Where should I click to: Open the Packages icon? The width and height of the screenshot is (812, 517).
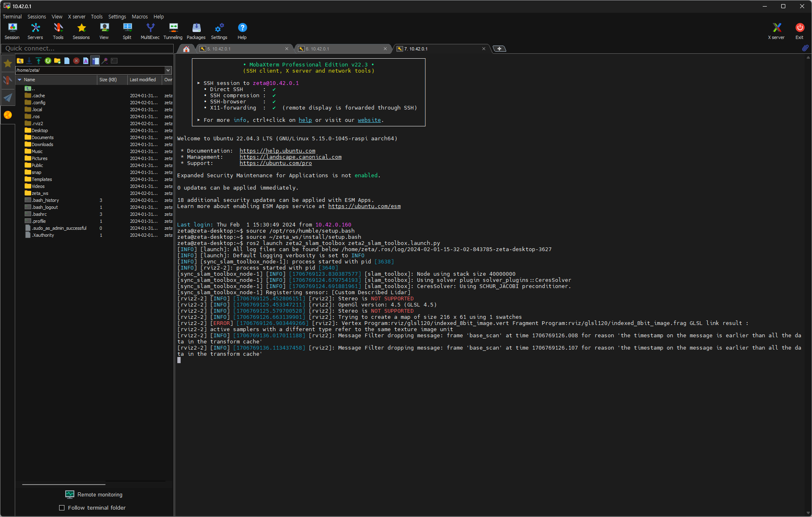pyautogui.click(x=196, y=31)
